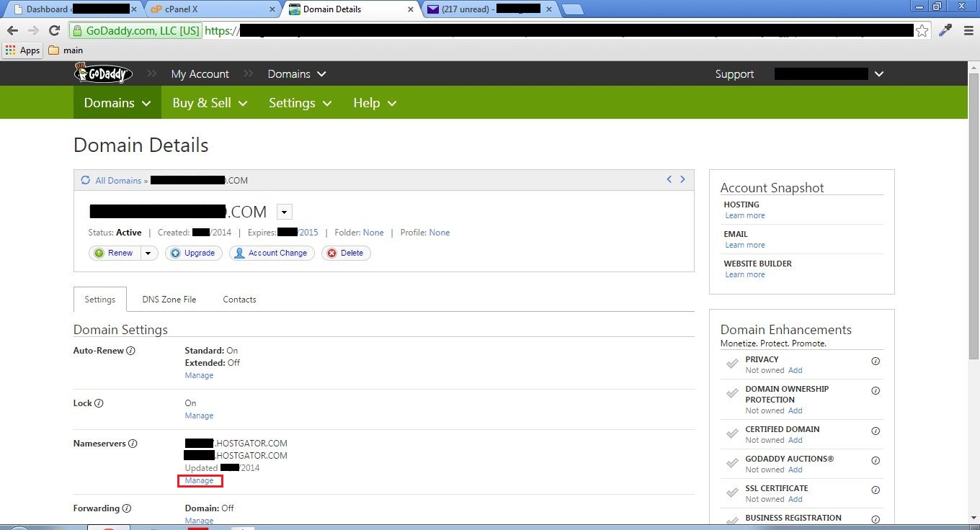This screenshot has height=530, width=980.
Task: Click Hosting Learn more link
Action: tap(745, 215)
